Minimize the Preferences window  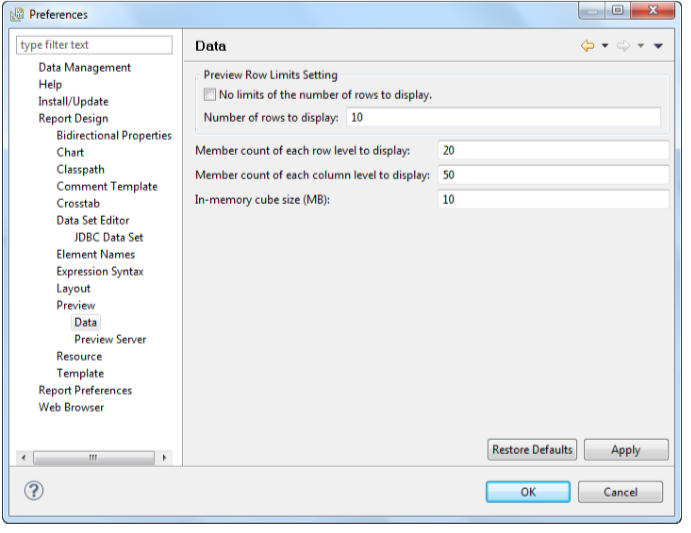[x=592, y=11]
